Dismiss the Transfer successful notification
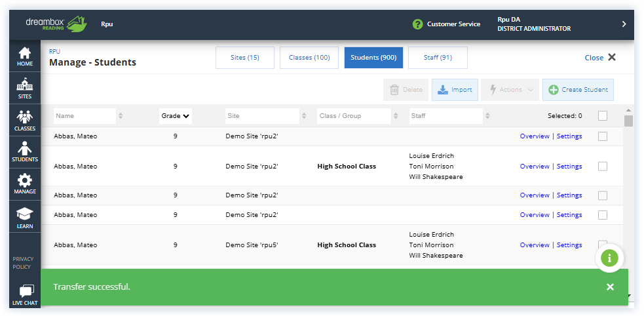Screen dimensions: 644x316 click(x=610, y=286)
